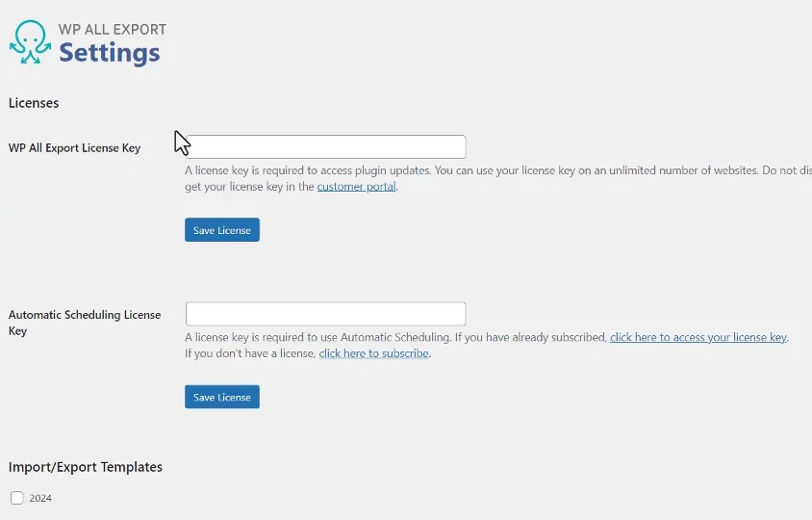Click the 'get your license key in the' text
The image size is (812, 520).
click(249, 187)
